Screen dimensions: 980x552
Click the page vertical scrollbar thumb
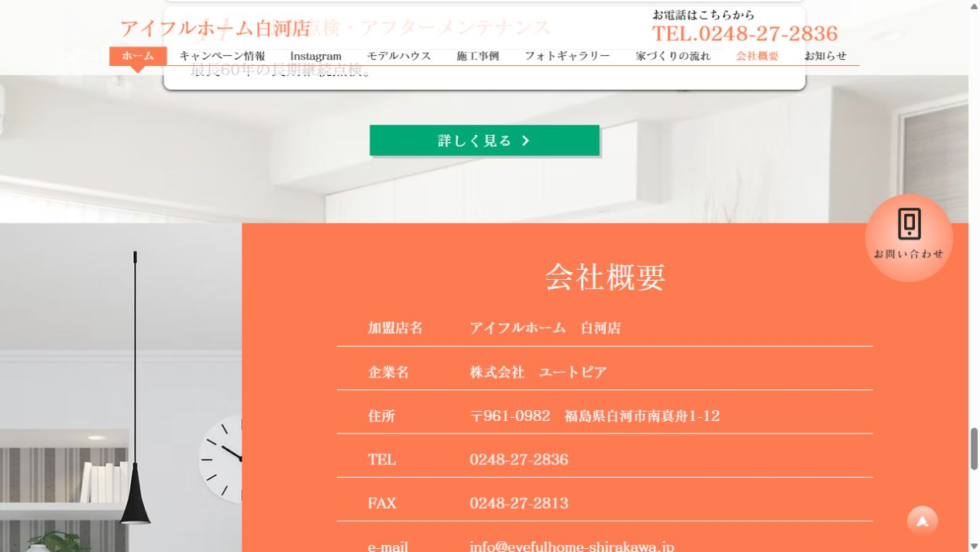click(974, 448)
